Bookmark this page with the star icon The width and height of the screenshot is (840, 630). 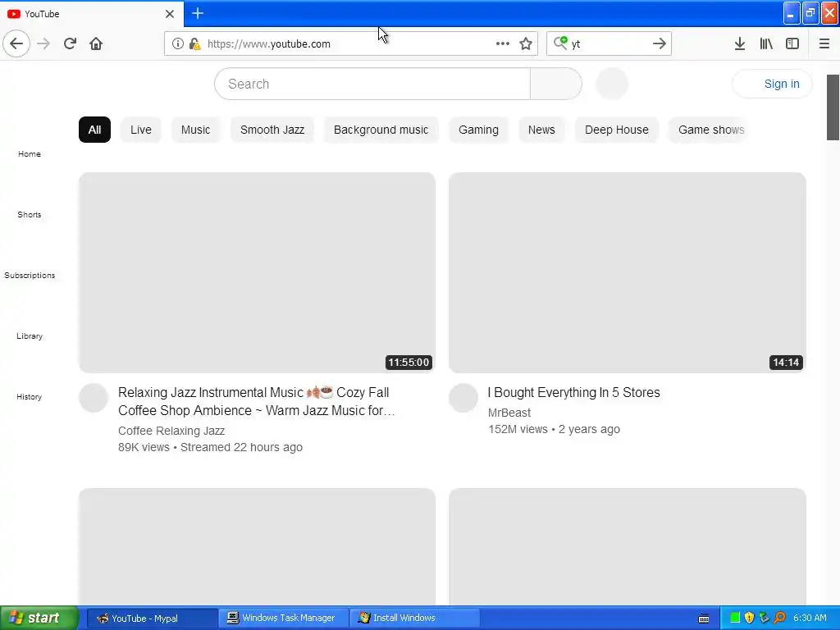[x=526, y=43]
